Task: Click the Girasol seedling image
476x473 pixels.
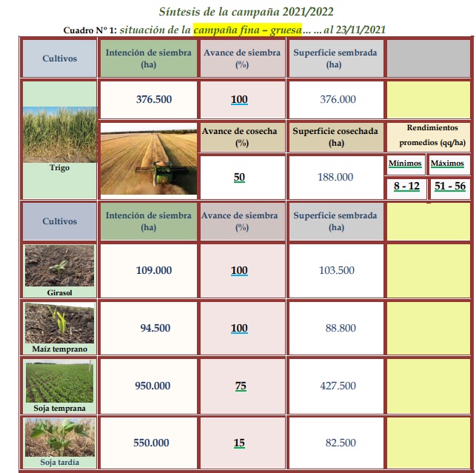Action: [x=59, y=266]
